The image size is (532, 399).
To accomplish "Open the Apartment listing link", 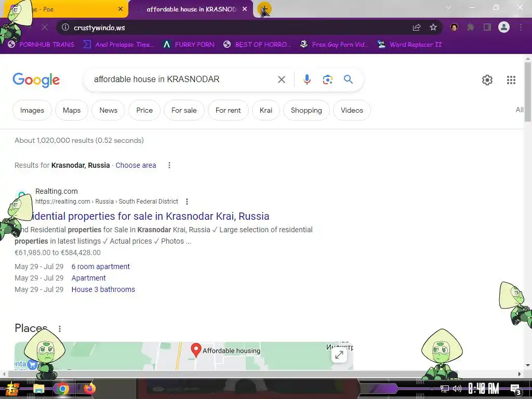I will click(88, 278).
